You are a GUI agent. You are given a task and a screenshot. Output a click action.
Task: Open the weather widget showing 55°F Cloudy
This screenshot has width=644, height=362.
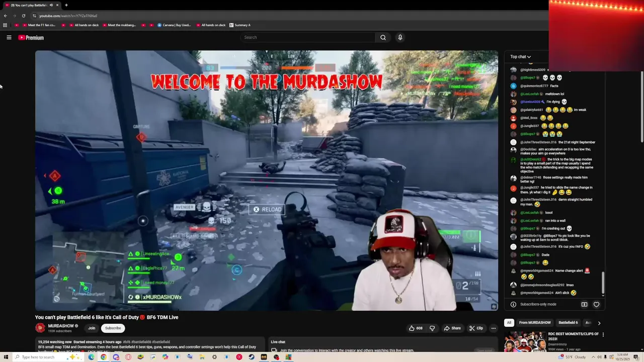[573, 357]
